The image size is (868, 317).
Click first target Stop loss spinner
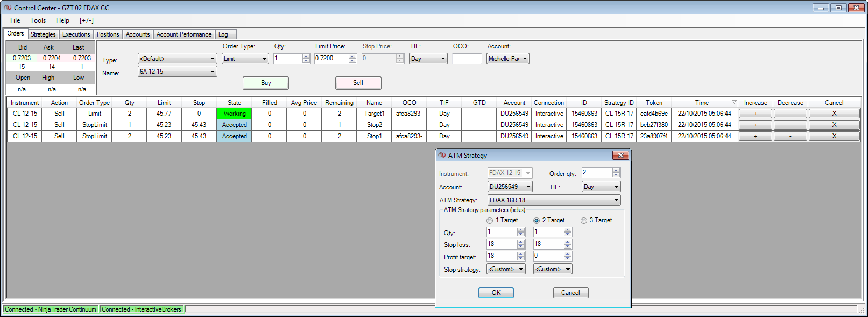click(x=520, y=244)
